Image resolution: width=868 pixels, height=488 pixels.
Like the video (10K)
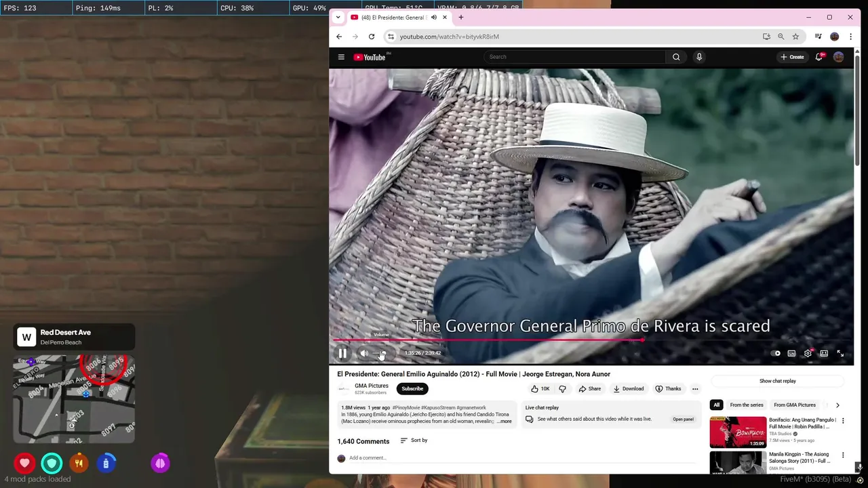pos(540,388)
